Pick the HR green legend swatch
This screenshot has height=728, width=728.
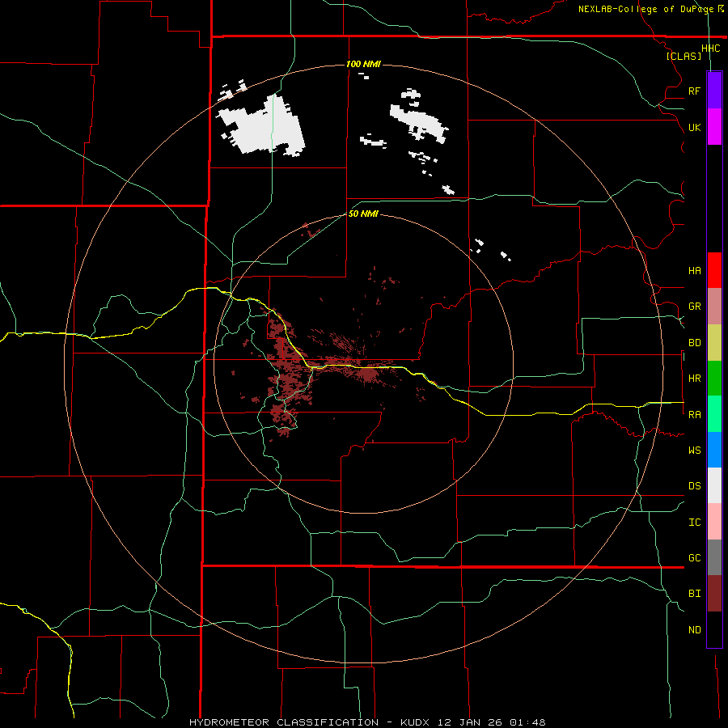pos(714,379)
